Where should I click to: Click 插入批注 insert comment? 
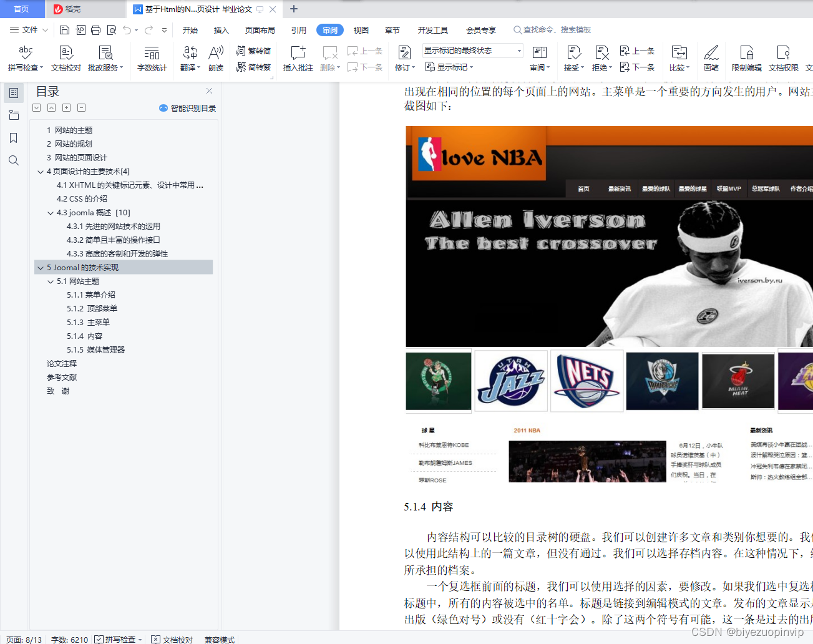[x=298, y=59]
